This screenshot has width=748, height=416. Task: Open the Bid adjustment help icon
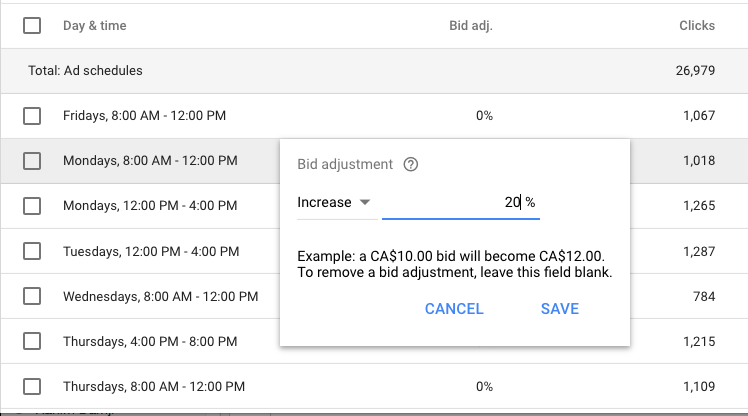[411, 164]
